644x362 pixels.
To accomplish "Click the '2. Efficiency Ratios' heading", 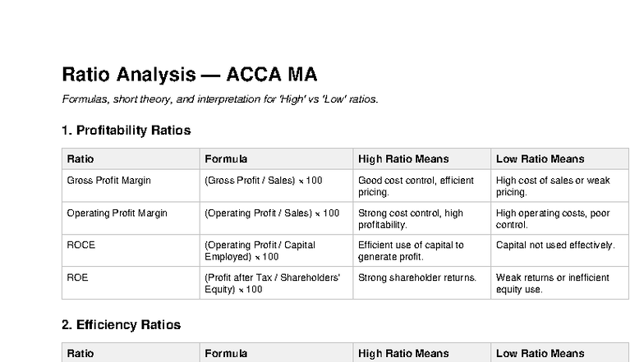I will coord(121,324).
